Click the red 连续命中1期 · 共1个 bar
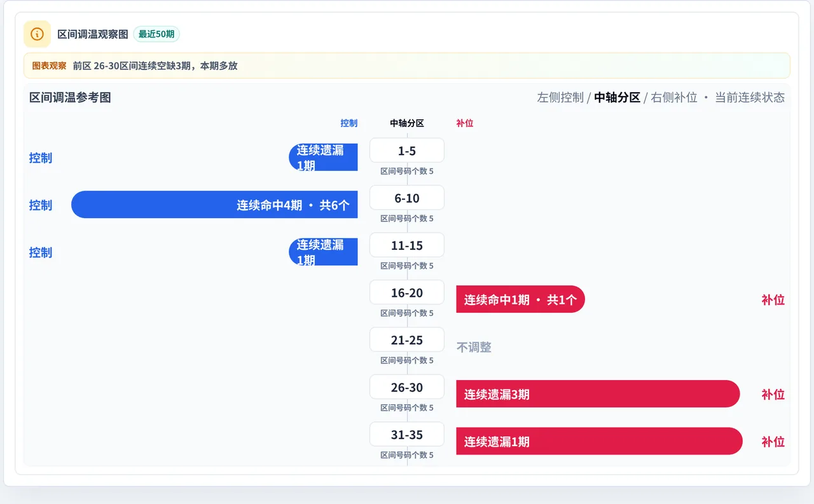Image resolution: width=814 pixels, height=504 pixels. (520, 299)
